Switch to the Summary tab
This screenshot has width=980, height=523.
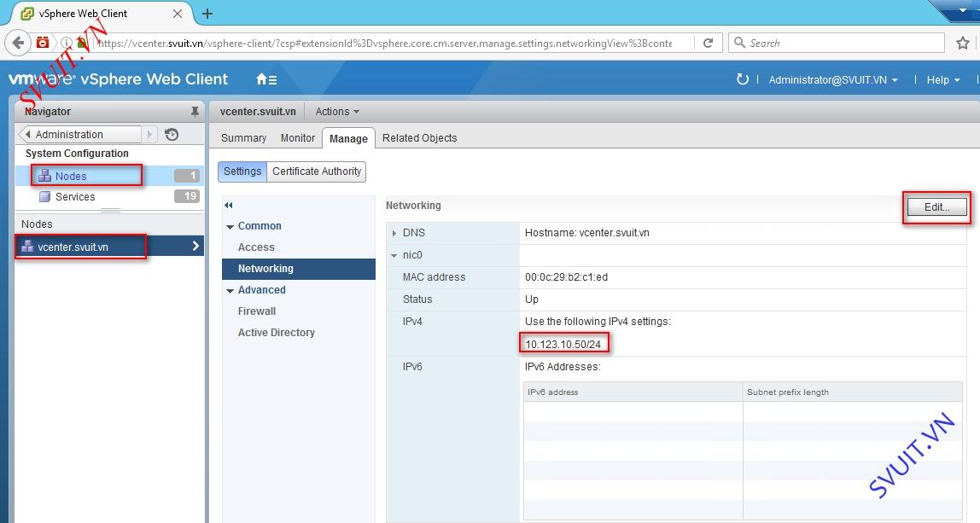[x=244, y=138]
